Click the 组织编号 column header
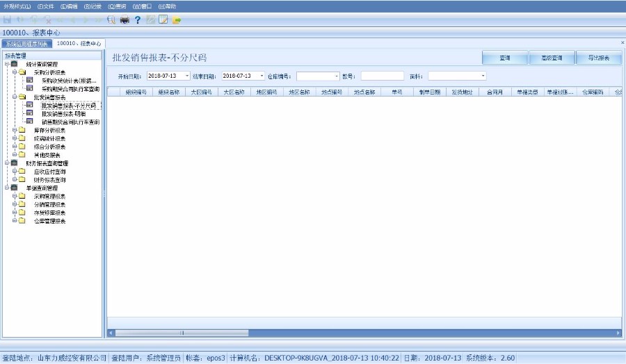 click(136, 92)
